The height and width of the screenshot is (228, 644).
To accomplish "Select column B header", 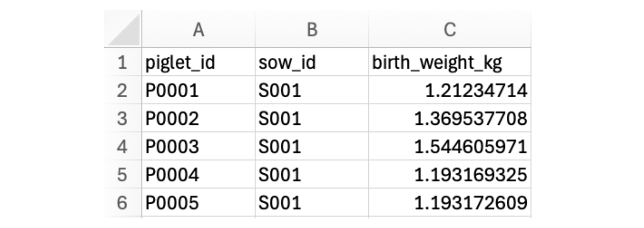I will [312, 30].
